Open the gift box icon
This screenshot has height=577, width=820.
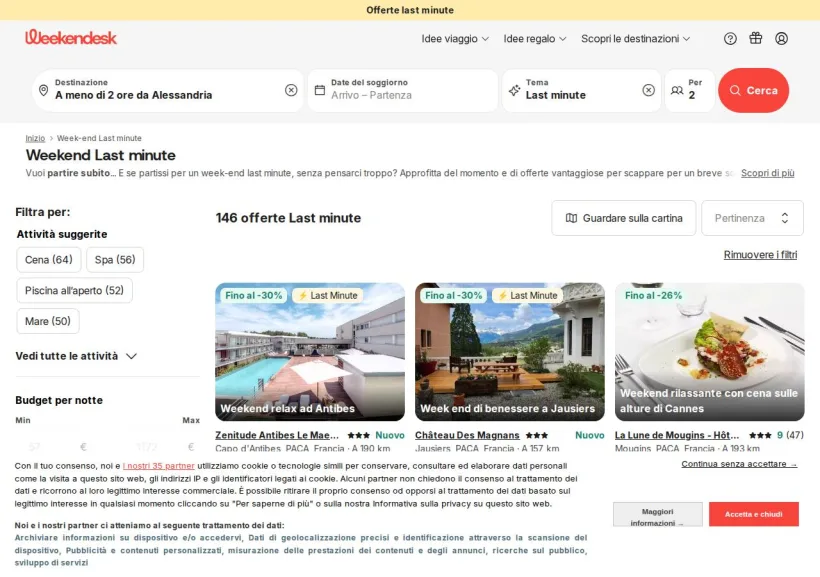click(756, 38)
